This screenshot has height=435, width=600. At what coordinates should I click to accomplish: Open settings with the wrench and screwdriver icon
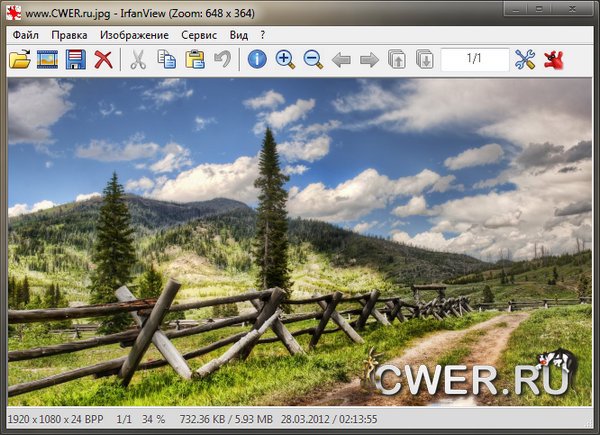525,59
